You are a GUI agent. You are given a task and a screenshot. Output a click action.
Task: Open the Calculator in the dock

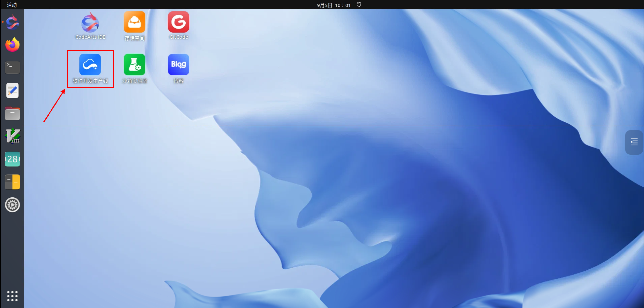coord(12,182)
